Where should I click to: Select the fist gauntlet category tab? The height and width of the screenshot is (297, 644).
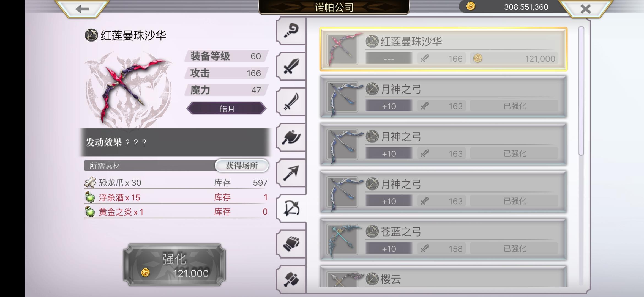(x=291, y=244)
